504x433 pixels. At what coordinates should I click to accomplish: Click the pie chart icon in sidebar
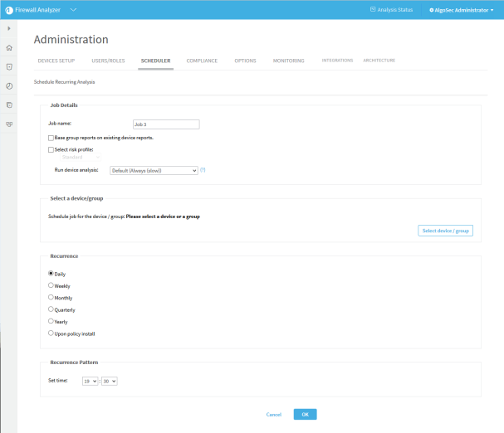(8, 85)
